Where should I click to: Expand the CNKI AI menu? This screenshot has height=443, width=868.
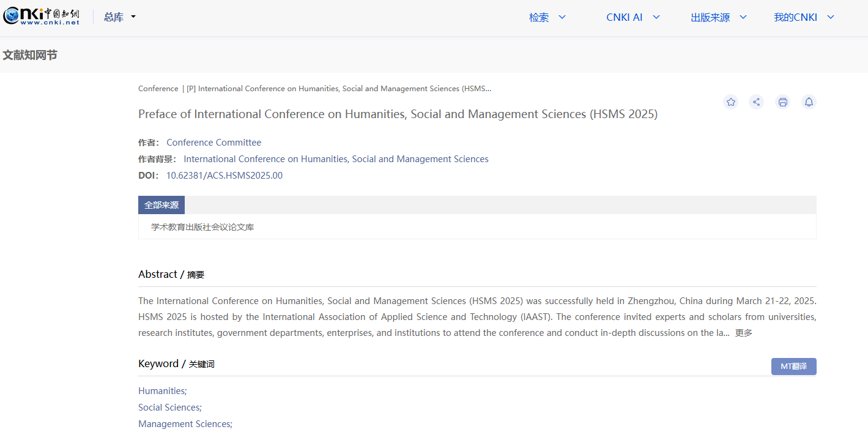point(632,17)
